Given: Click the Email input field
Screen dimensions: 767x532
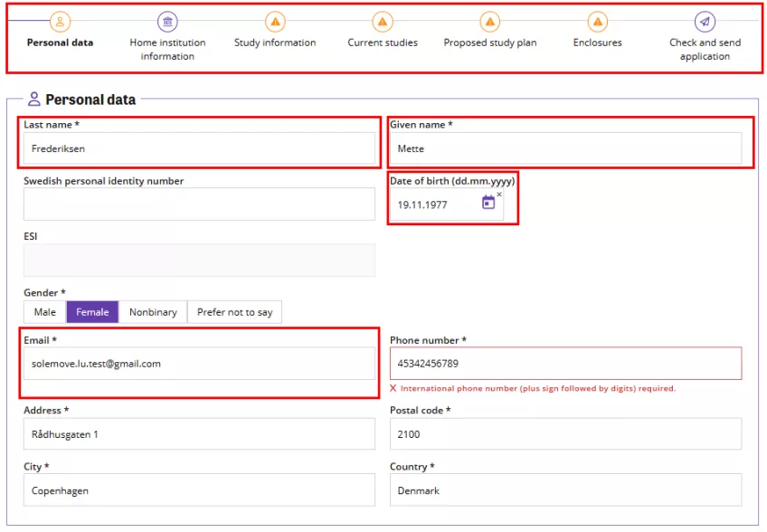Looking at the screenshot, I should tap(199, 364).
